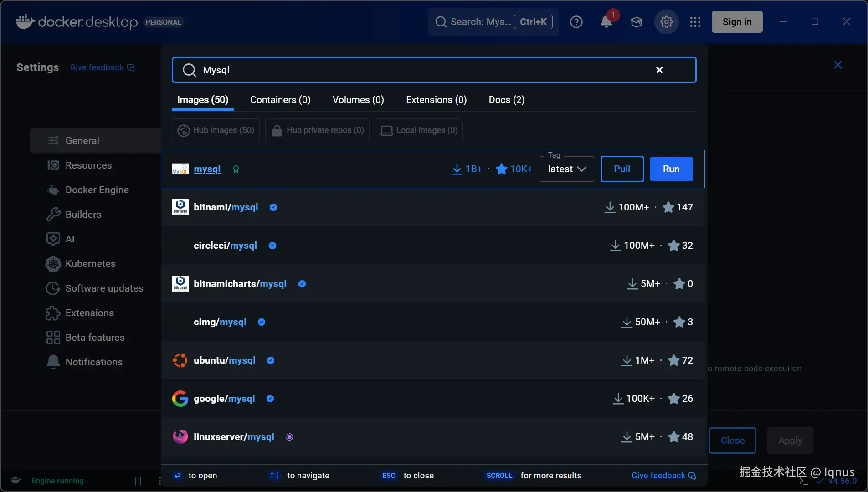
Task: Select the linuxserver/mysql result
Action: [433, 437]
